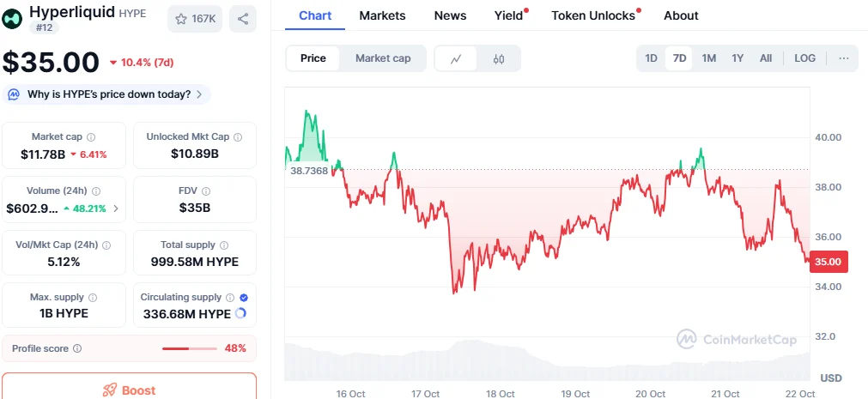Click the Profile score info icon
The image size is (868, 399).
tap(77, 348)
